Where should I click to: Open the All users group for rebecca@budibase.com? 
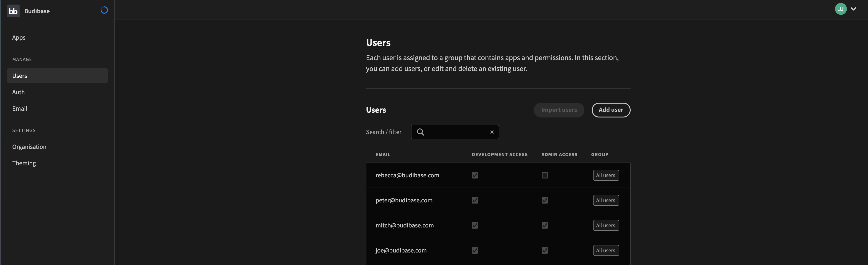coord(606,175)
